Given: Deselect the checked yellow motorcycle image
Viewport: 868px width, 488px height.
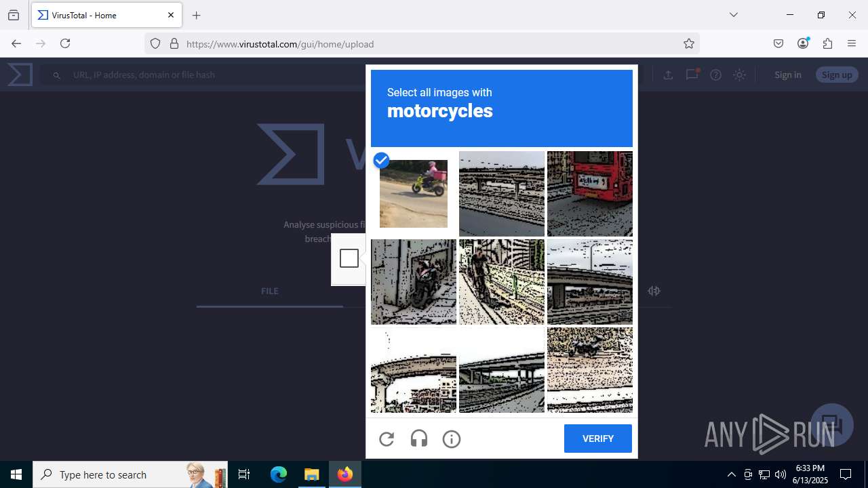Looking at the screenshot, I should pos(414,194).
